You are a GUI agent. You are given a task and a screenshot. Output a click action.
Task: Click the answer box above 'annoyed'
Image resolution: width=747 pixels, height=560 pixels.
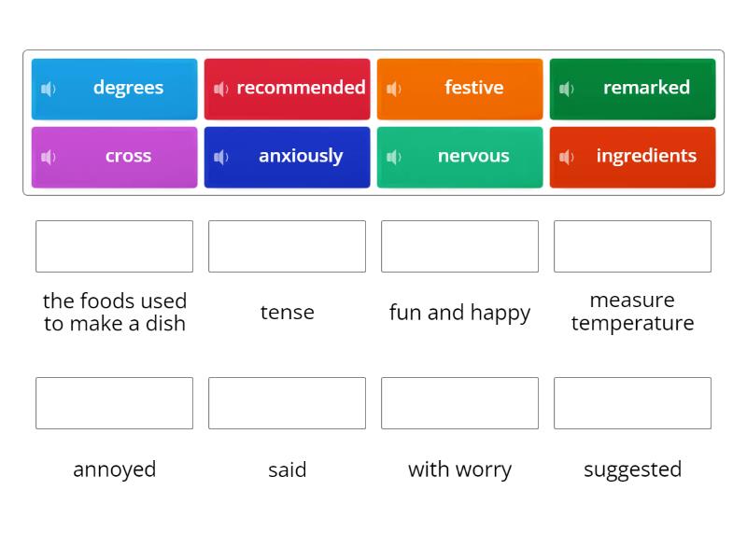[x=114, y=403]
